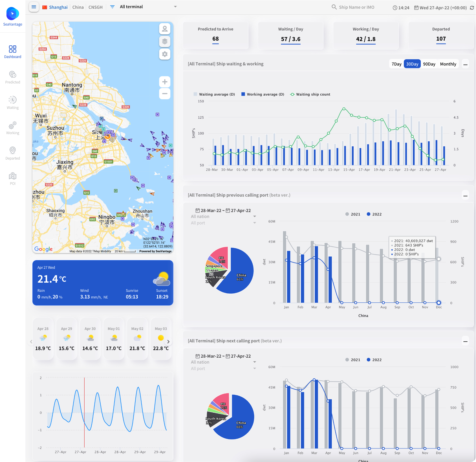Screen dimensions: 476x462
Task: Click the Dec 2022 data point in previous port chart
Action: click(x=439, y=303)
